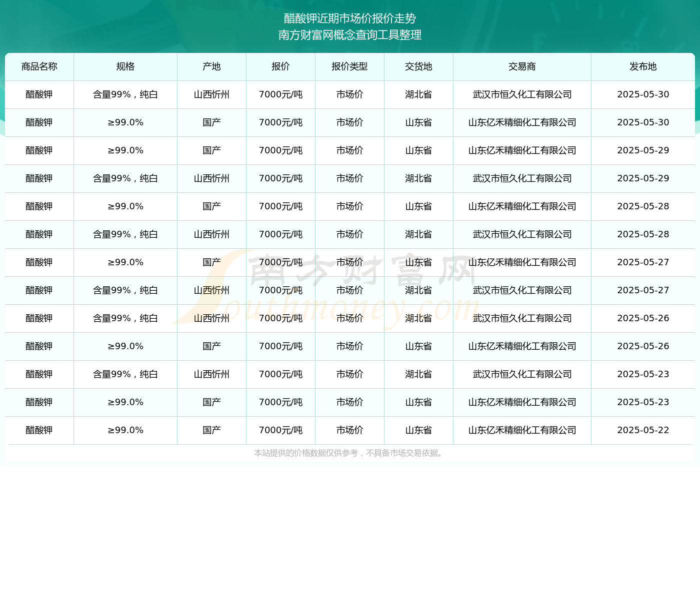Select the 交货地 column header

click(419, 66)
